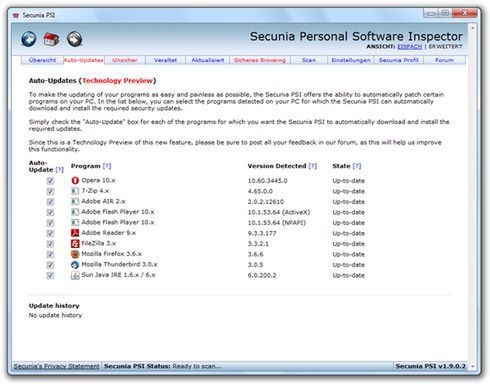Toggle Auto-Update for Flash Player NPAPI

[x=50, y=223]
